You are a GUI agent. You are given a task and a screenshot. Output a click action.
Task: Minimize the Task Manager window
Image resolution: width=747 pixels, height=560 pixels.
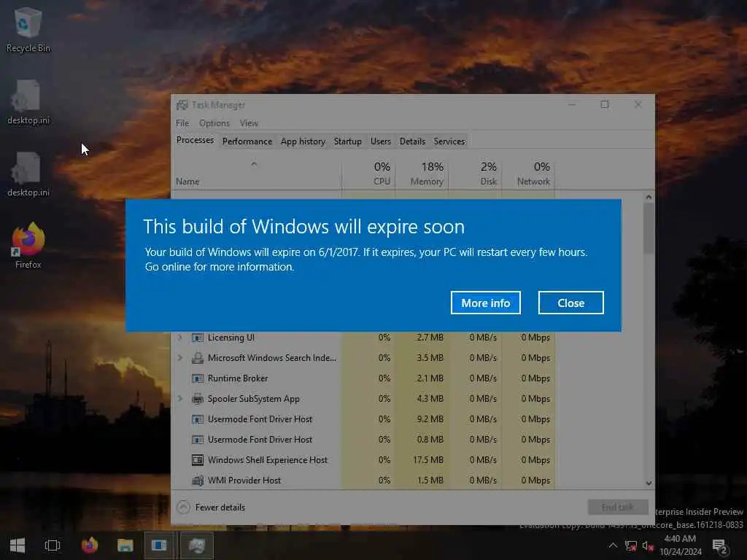pyautogui.click(x=572, y=104)
